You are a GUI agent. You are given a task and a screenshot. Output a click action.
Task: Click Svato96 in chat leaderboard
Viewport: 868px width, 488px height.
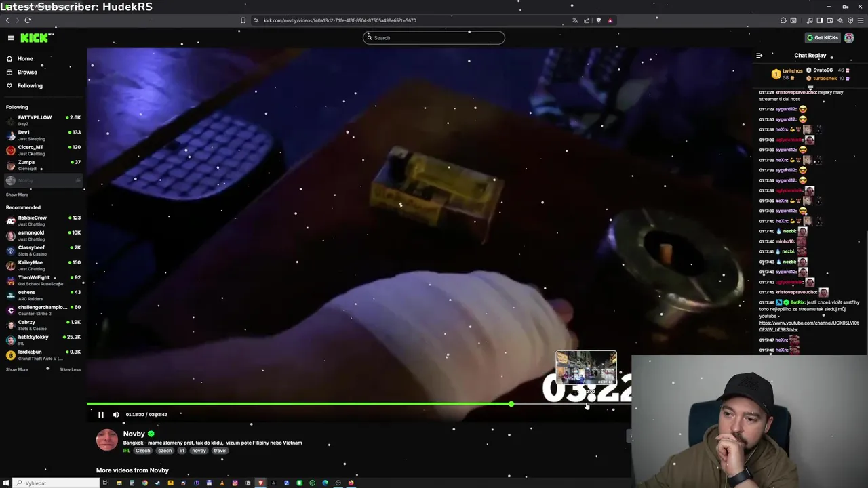(828, 70)
